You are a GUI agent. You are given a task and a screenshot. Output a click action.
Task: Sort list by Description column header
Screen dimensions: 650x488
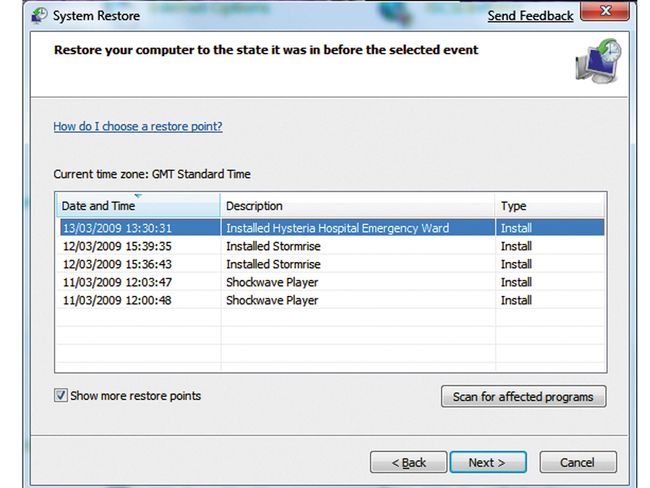tap(357, 206)
